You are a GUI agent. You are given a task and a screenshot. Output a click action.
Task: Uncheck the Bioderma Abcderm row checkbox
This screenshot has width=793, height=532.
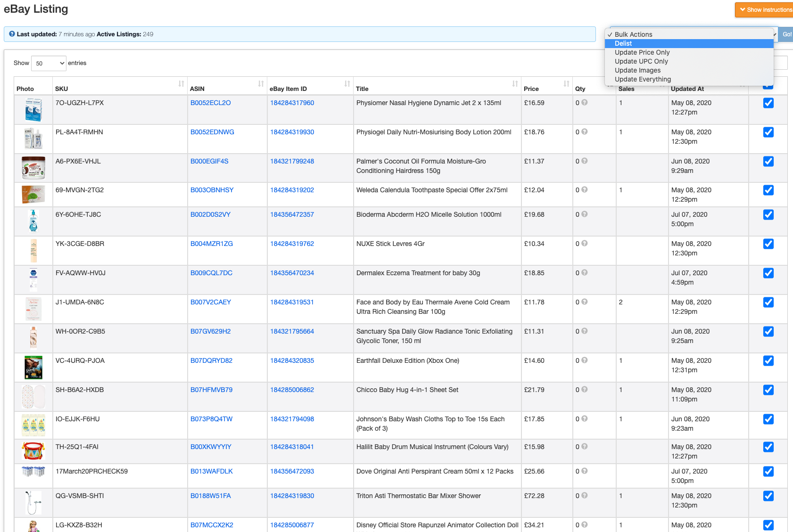pyautogui.click(x=768, y=215)
